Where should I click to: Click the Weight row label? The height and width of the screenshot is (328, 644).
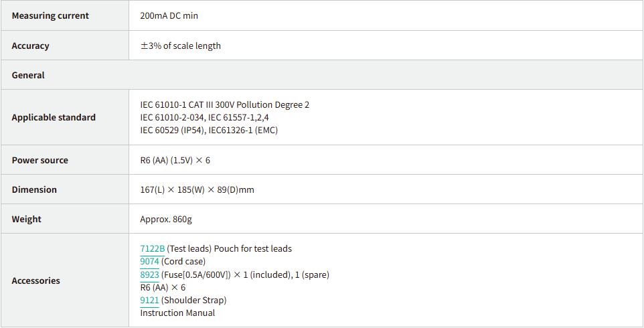(x=27, y=220)
